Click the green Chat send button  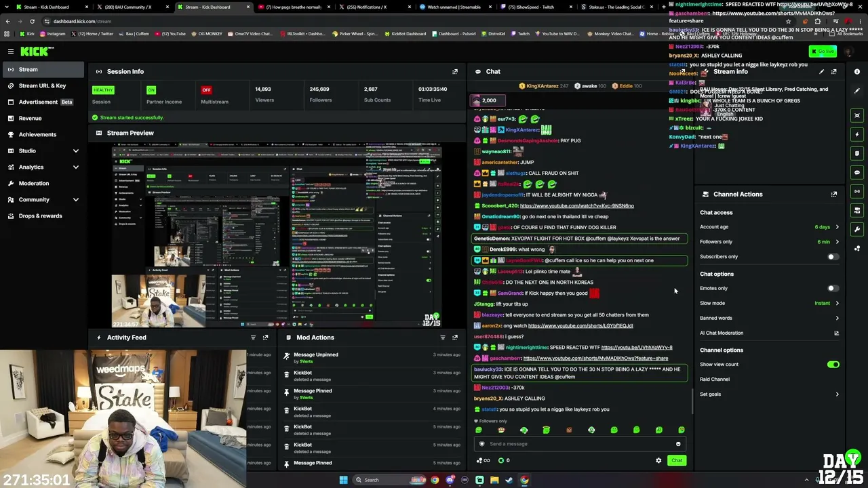(677, 461)
